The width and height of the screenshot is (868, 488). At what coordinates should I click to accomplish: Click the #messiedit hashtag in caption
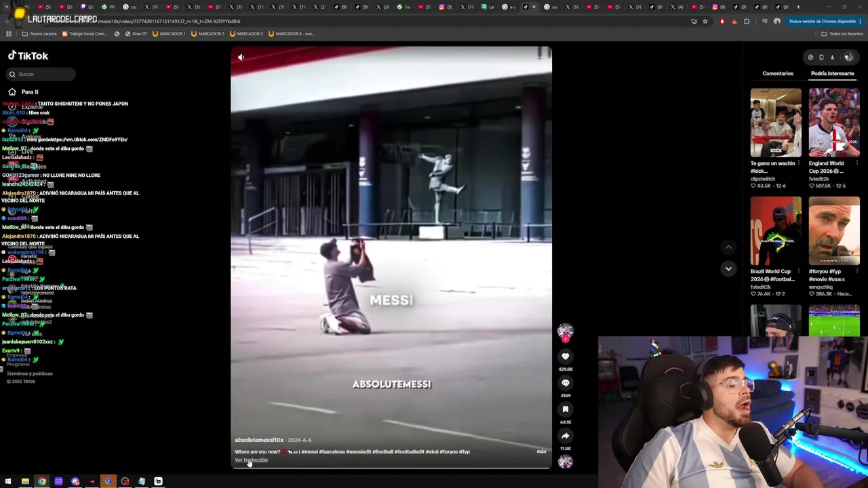358,452
